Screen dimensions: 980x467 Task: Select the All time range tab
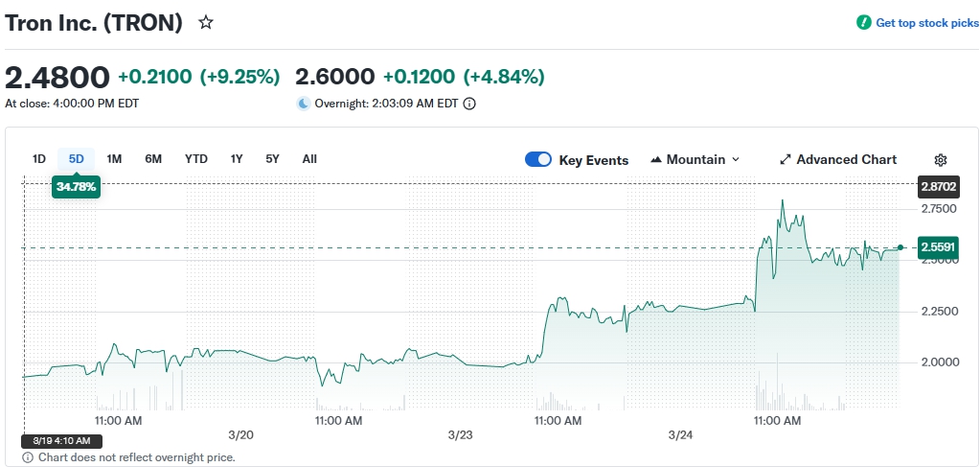309,159
